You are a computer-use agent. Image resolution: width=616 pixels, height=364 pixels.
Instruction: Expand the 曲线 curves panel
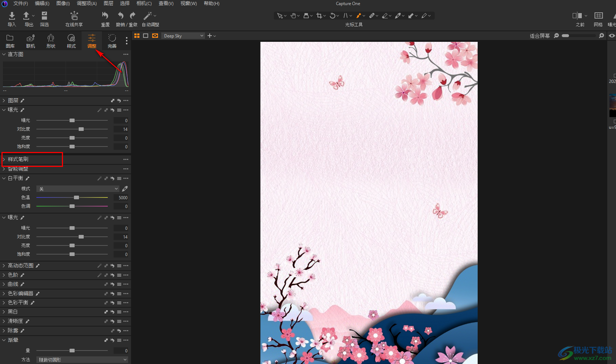coord(4,284)
